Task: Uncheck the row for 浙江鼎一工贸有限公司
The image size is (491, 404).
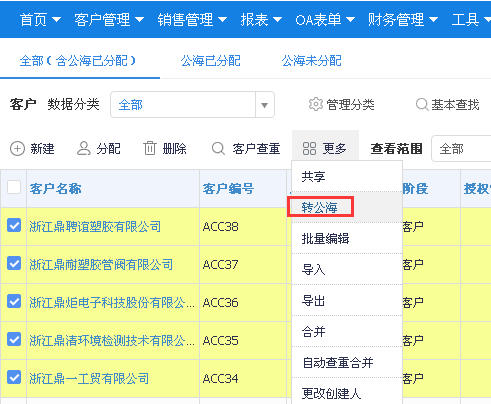Action: coord(14,377)
